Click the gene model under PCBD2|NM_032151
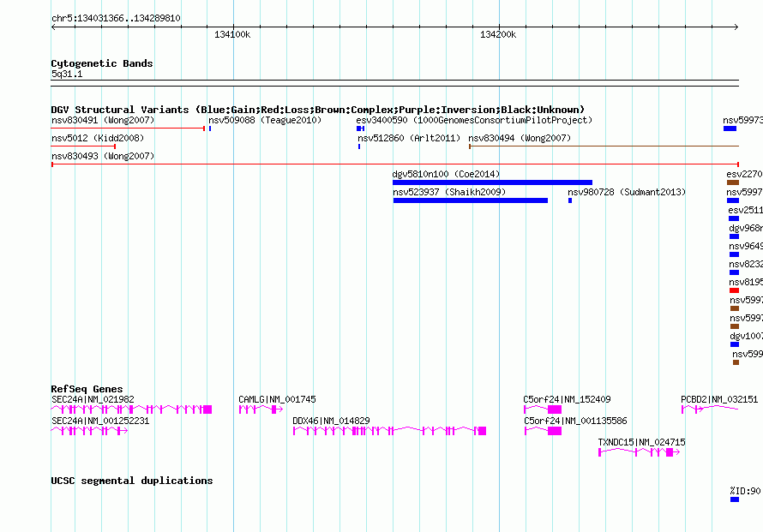The image size is (763, 532). click(710, 409)
